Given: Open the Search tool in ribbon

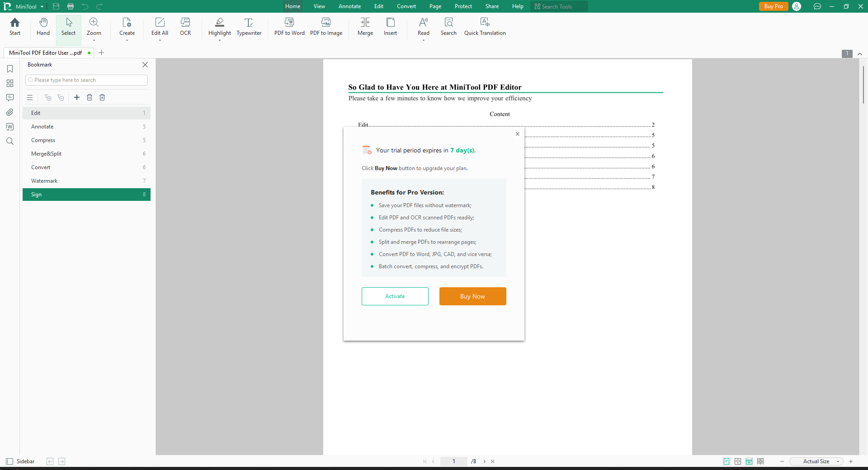Looking at the screenshot, I should point(448,27).
